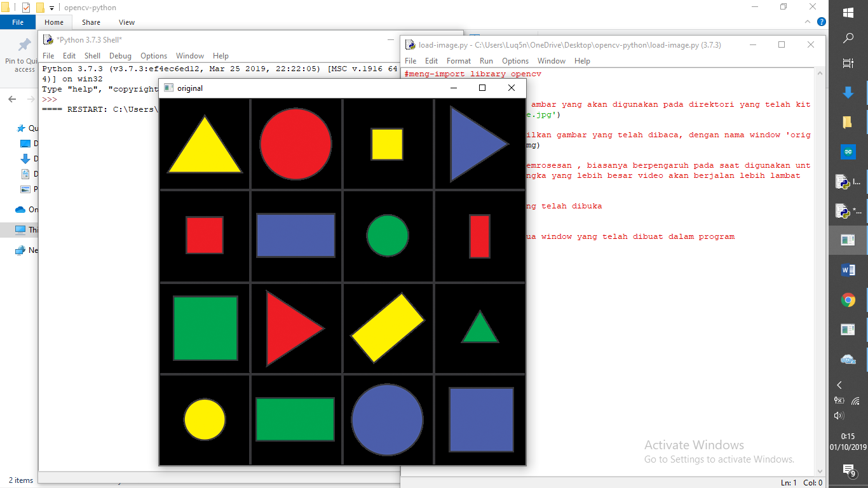Click the volume speaker tray icon
The height and width of the screenshot is (488, 868).
(x=839, y=416)
